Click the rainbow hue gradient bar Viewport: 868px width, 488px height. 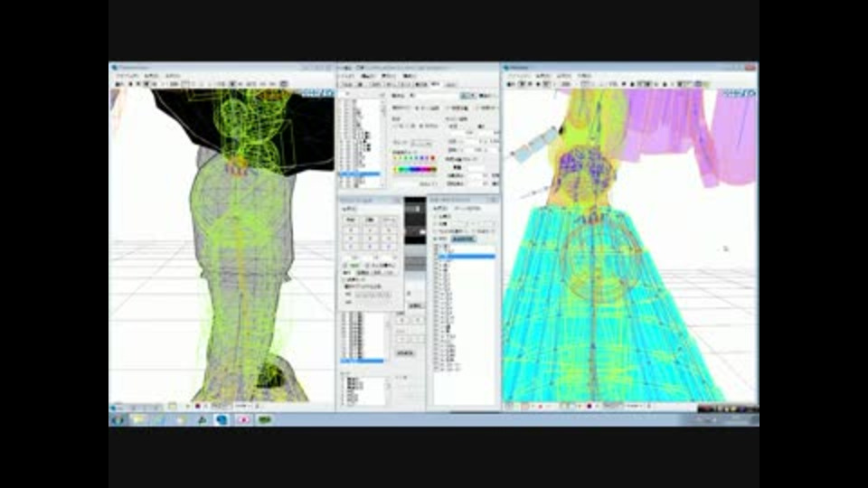(x=415, y=169)
